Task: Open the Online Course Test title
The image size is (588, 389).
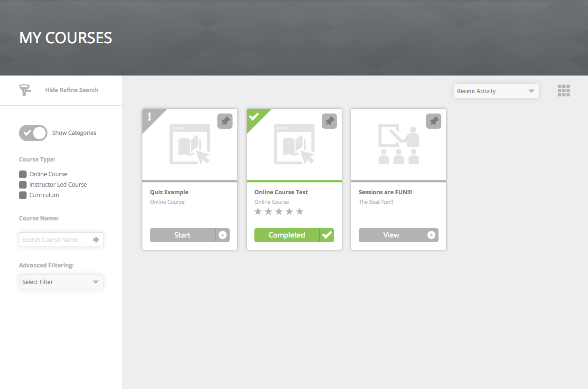Action: 281,192
